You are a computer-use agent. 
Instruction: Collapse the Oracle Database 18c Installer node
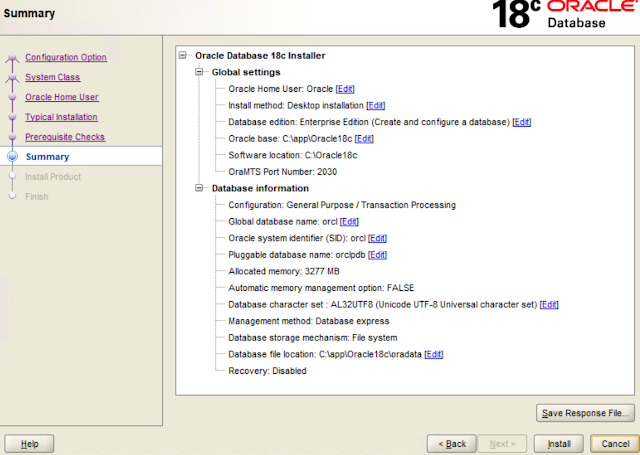(182, 55)
